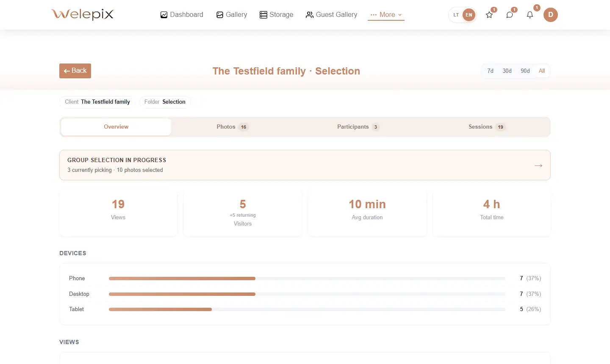Image resolution: width=610 pixels, height=364 pixels.
Task: Select the 90d time range
Action: click(525, 71)
